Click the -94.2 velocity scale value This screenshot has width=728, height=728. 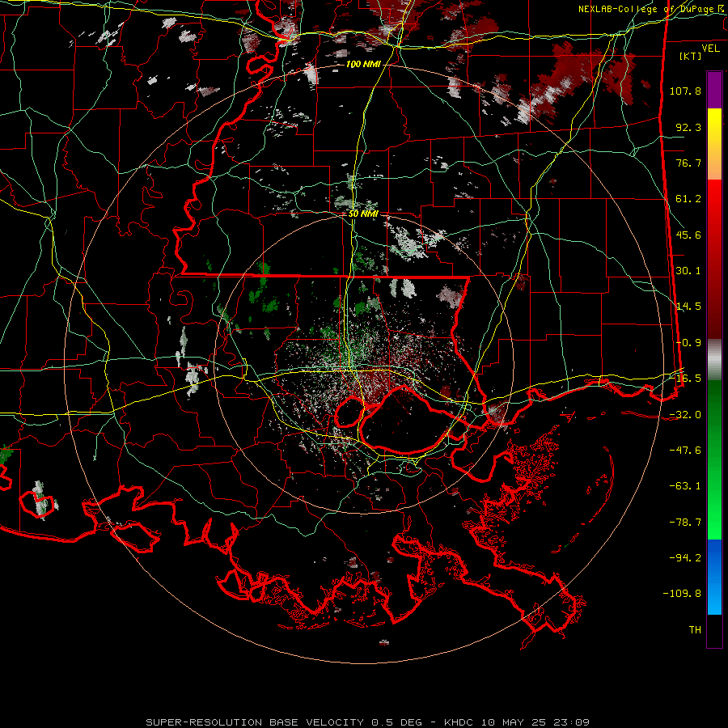point(685,558)
